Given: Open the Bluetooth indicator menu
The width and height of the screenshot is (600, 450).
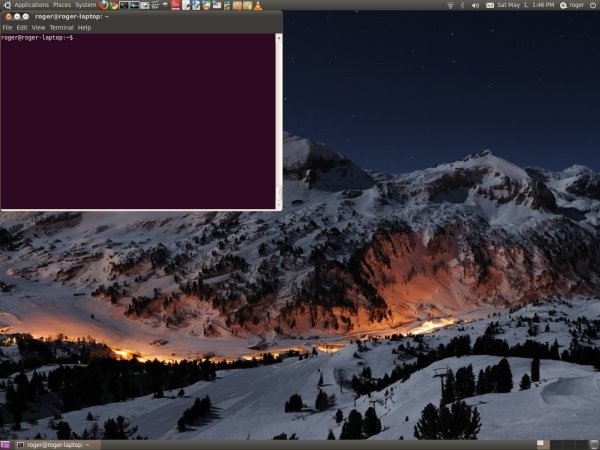Looking at the screenshot, I should pos(462,5).
